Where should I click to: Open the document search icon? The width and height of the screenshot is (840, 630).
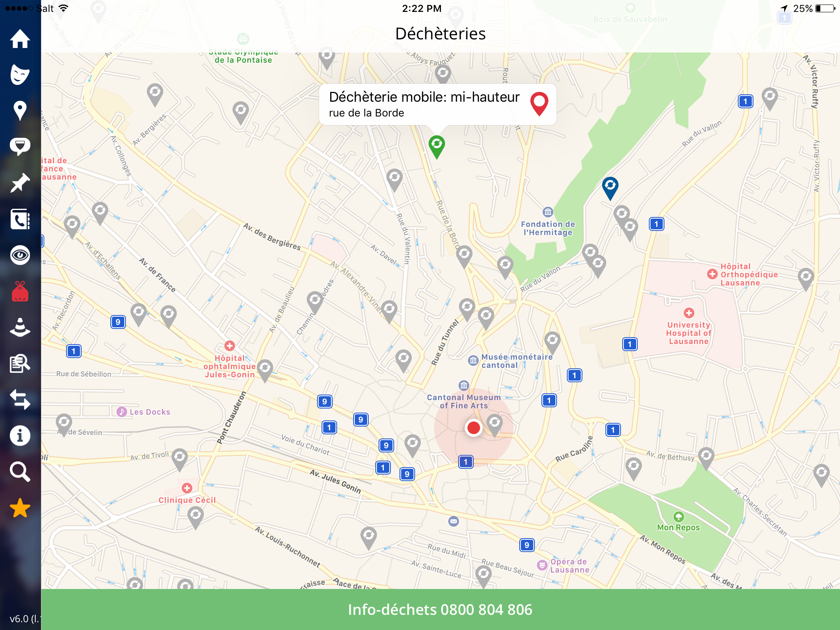(x=20, y=363)
